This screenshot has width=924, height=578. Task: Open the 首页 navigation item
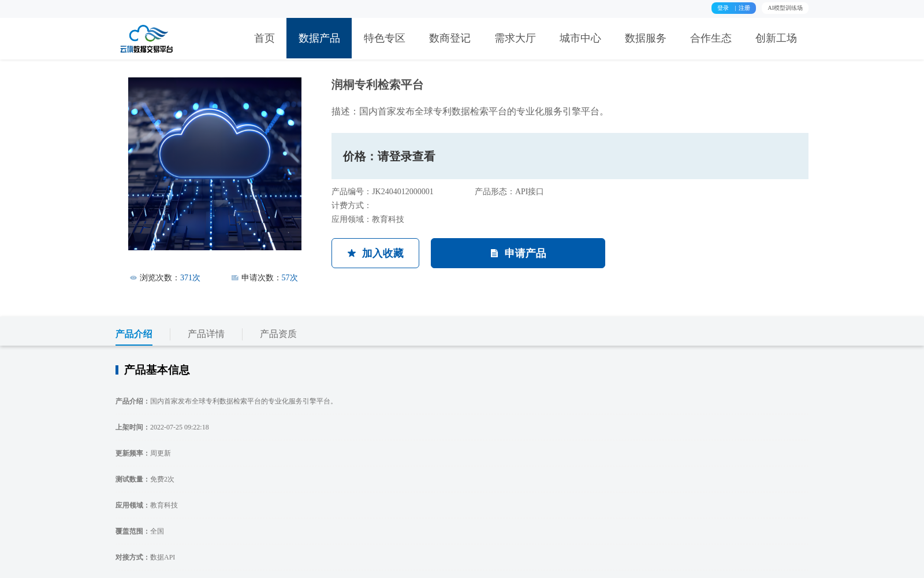(x=264, y=38)
